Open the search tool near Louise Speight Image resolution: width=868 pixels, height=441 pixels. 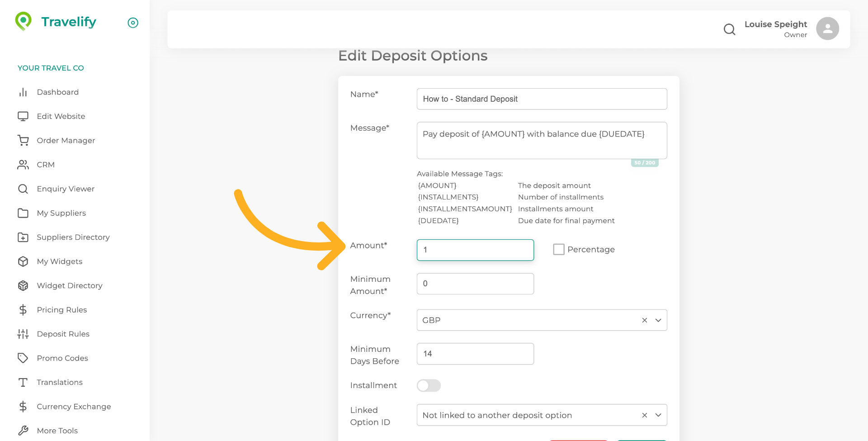pos(729,29)
